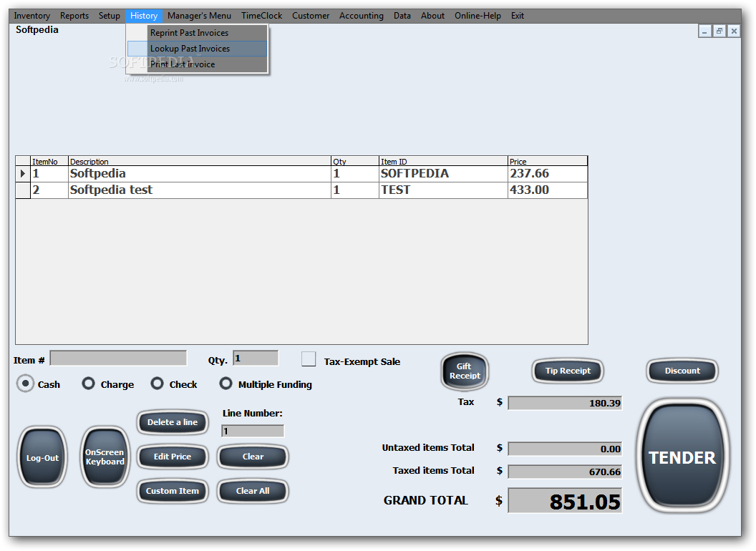Click the ItemNo column header

[x=49, y=162]
